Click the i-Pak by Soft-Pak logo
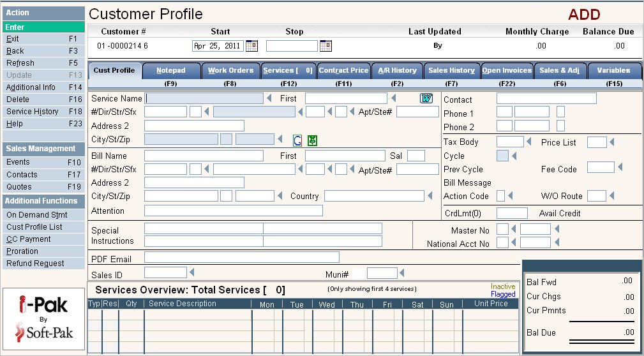 [x=43, y=318]
